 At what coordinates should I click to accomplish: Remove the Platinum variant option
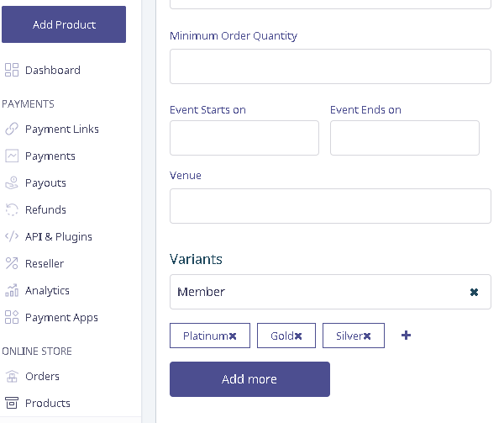click(x=233, y=336)
